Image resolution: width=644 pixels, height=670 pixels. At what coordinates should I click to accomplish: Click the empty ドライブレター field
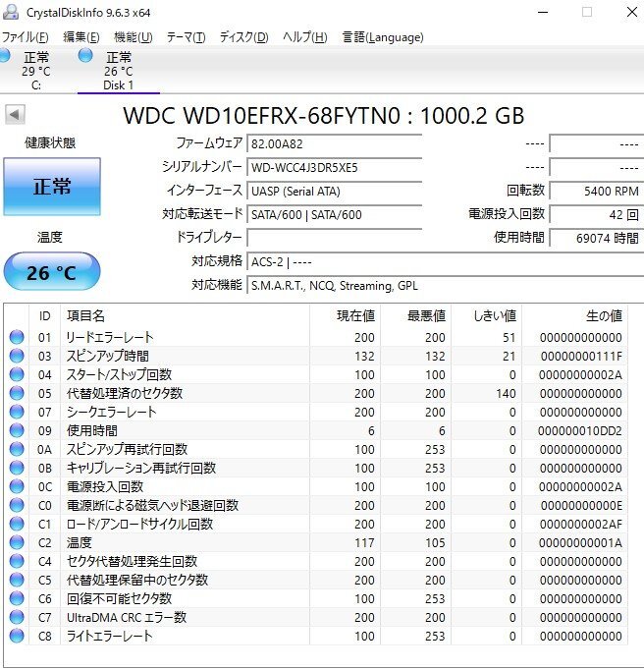click(x=335, y=238)
